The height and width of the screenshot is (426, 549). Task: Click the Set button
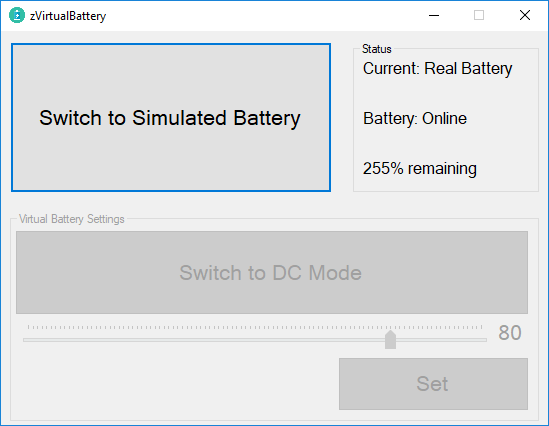[x=433, y=384]
